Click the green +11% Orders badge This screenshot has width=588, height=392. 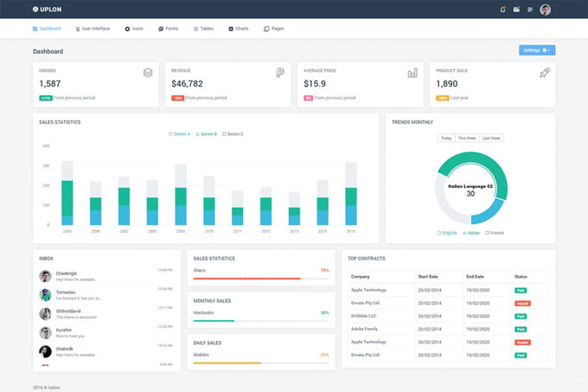coord(46,98)
